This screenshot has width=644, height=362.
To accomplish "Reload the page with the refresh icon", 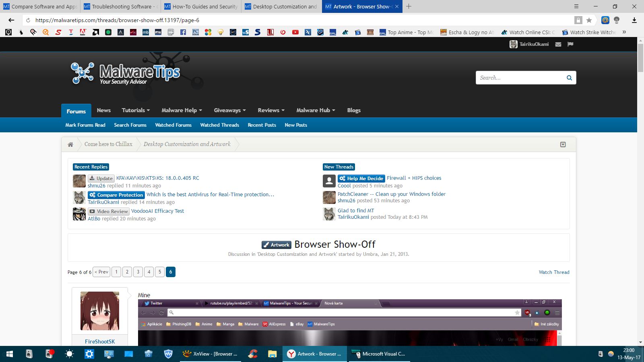I will (x=28, y=20).
